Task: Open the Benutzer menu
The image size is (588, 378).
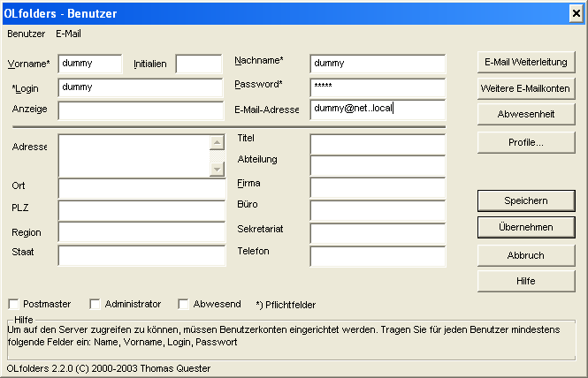Action: point(26,34)
